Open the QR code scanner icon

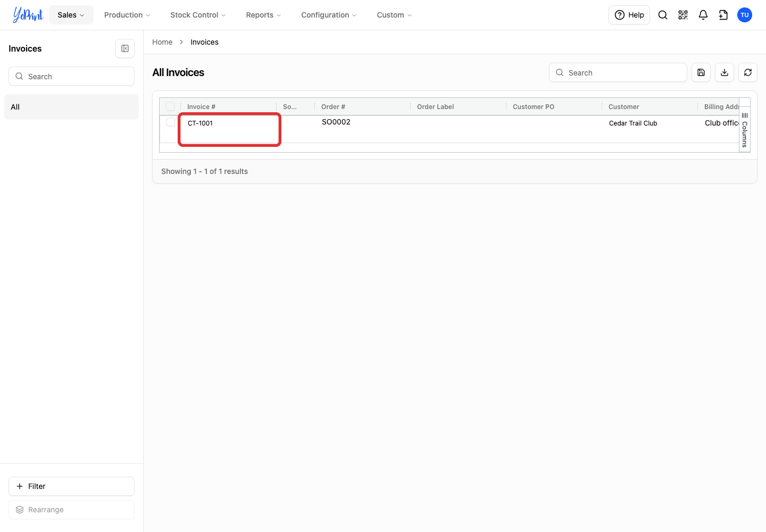pyautogui.click(x=683, y=15)
